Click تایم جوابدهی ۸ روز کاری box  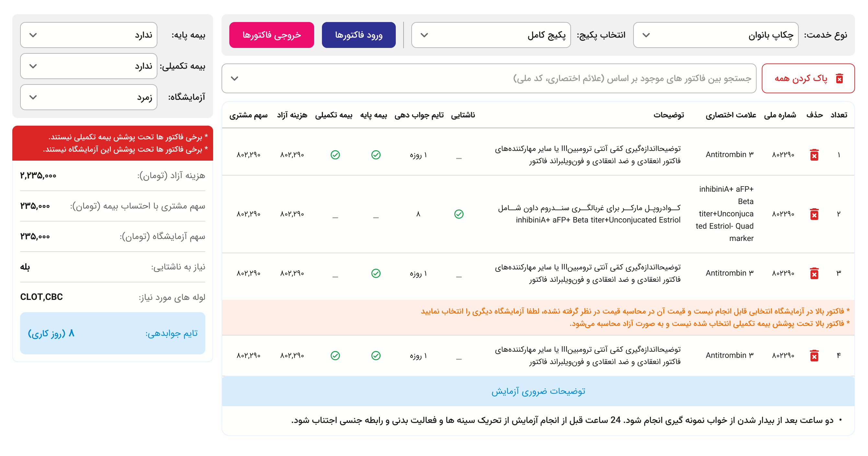click(112, 333)
